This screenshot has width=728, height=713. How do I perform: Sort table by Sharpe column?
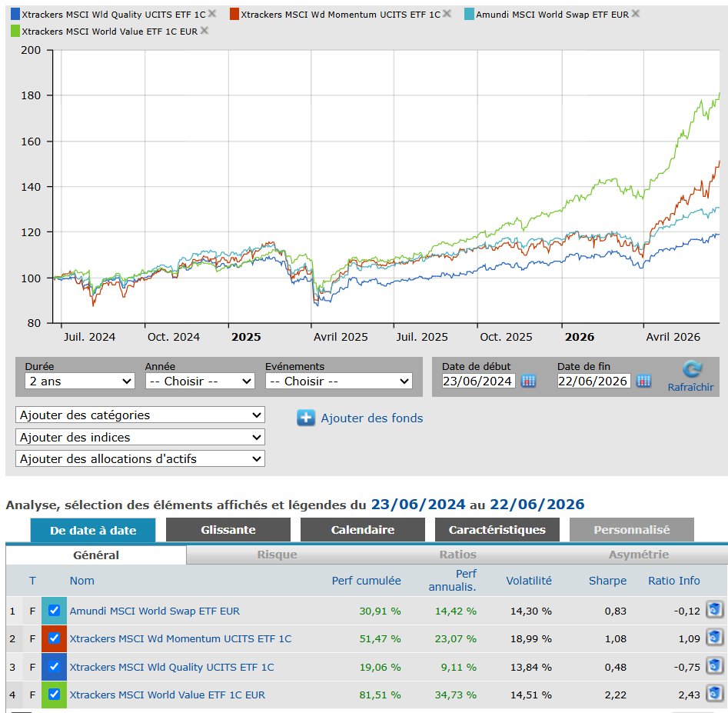608,581
